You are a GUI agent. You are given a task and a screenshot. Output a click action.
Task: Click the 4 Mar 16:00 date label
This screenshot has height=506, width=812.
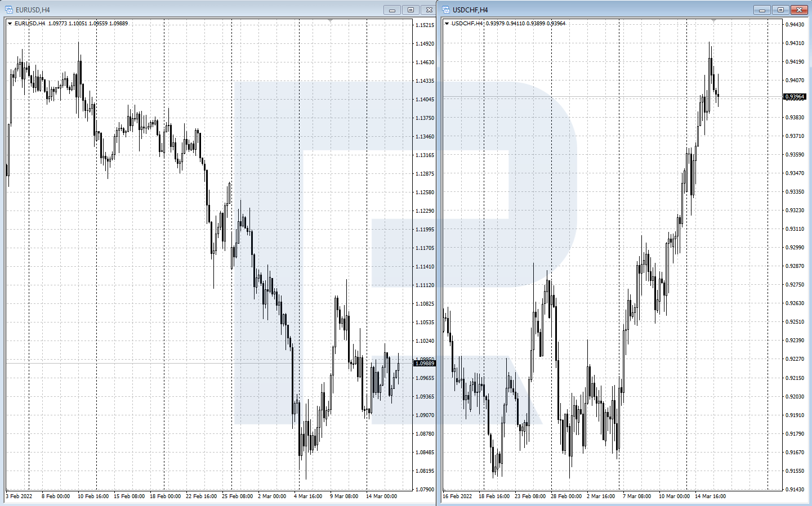(x=308, y=496)
